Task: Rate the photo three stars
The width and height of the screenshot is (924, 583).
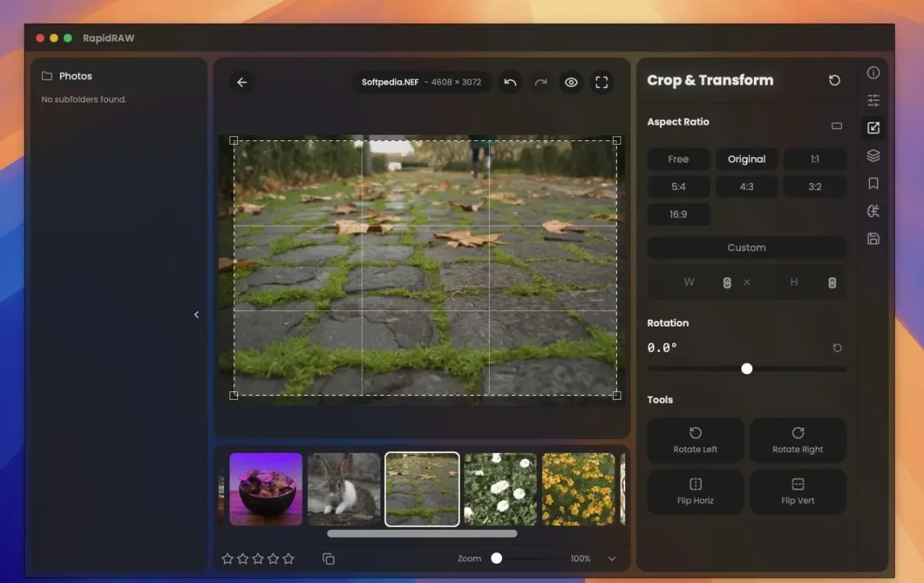Action: point(258,558)
